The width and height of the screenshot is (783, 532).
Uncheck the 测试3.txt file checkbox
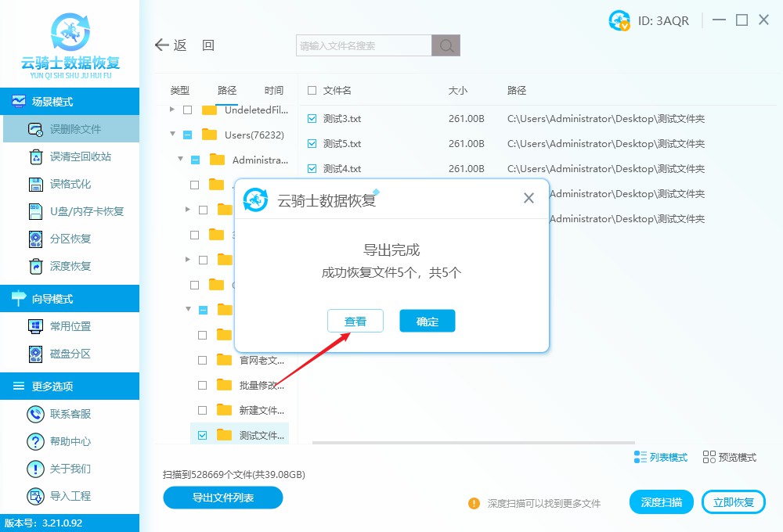(312, 119)
